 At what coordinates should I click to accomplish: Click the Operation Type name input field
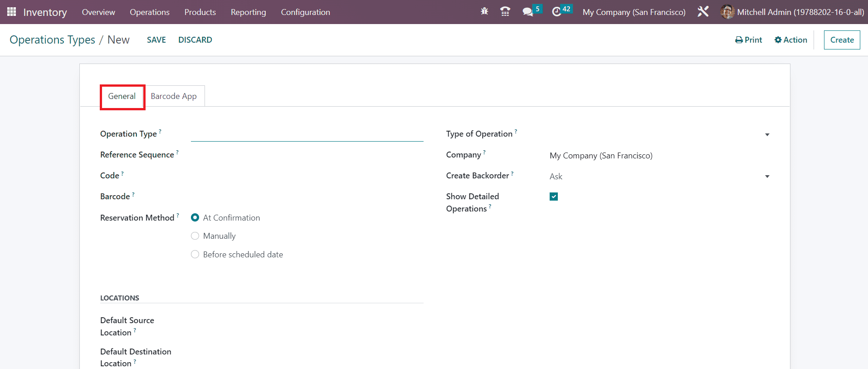click(307, 134)
